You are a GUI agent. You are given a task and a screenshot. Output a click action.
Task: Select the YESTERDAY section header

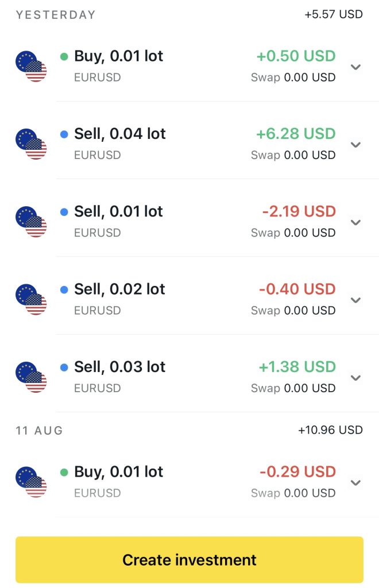[56, 15]
